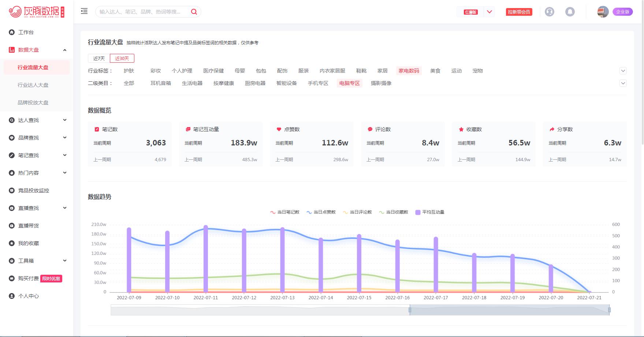
Task: Click the 笔记互动量 card icon
Action: coord(188,129)
